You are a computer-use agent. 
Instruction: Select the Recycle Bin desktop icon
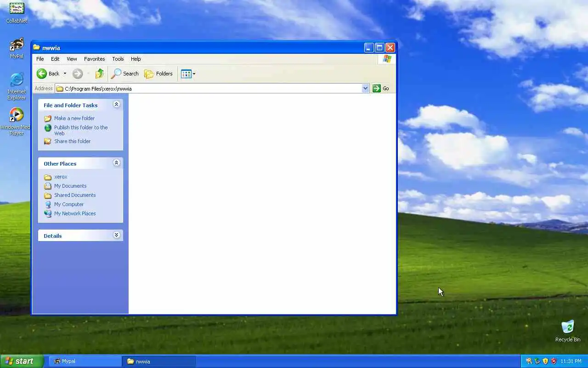(x=568, y=331)
